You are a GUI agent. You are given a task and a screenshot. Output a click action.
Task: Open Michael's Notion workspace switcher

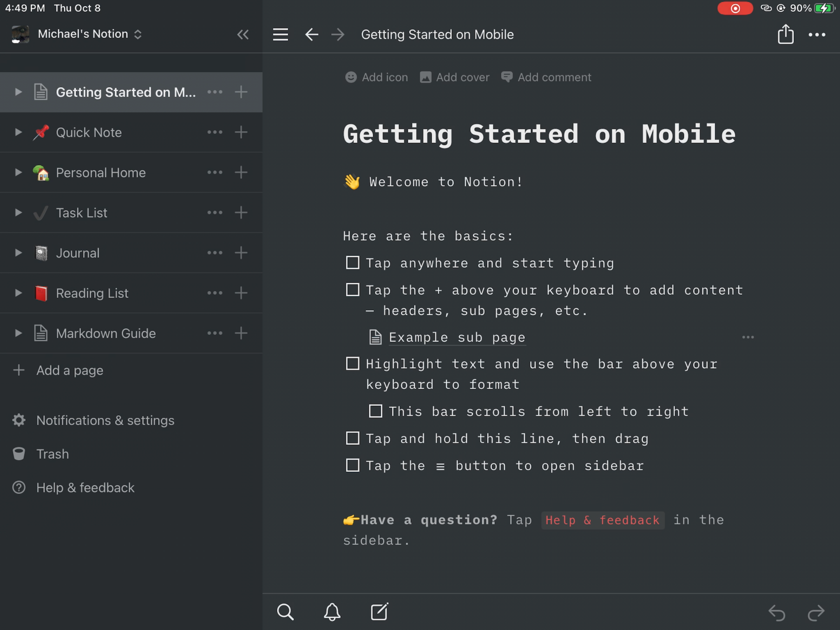(x=77, y=34)
